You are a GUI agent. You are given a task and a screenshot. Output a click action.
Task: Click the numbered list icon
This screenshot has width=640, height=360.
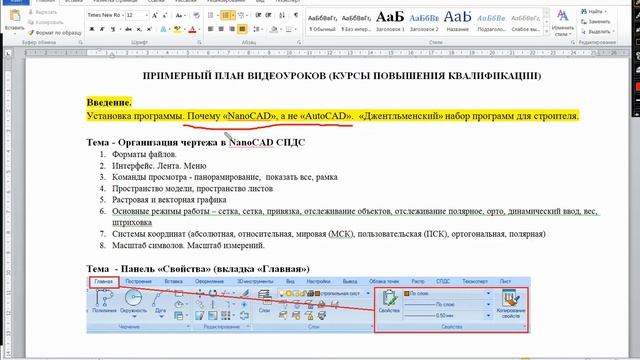point(225,16)
